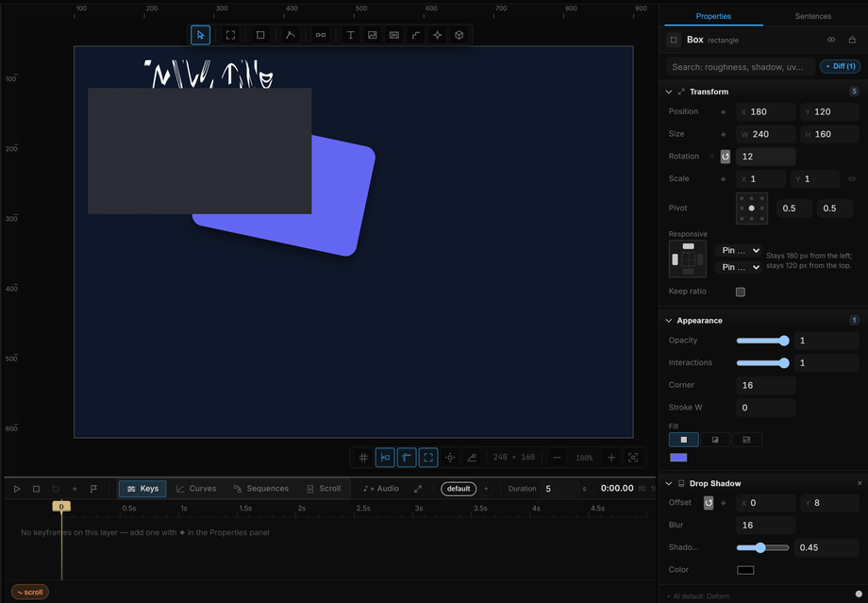Select the pen path tool
Screen dimensions: 868x603
click(290, 35)
